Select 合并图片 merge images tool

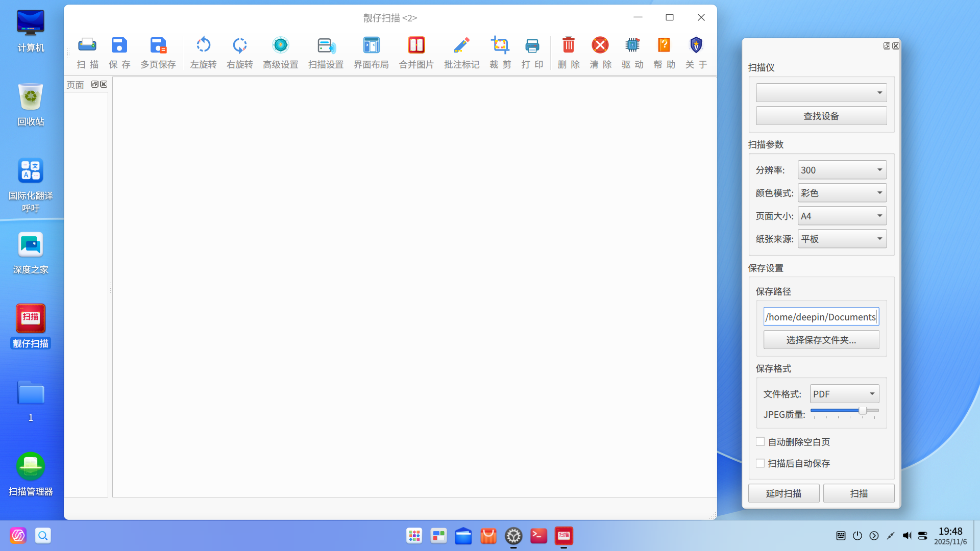point(416,52)
